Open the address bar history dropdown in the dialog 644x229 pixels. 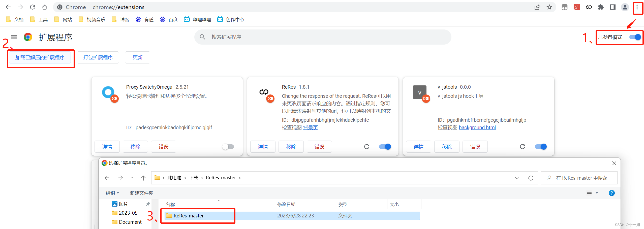(x=517, y=178)
